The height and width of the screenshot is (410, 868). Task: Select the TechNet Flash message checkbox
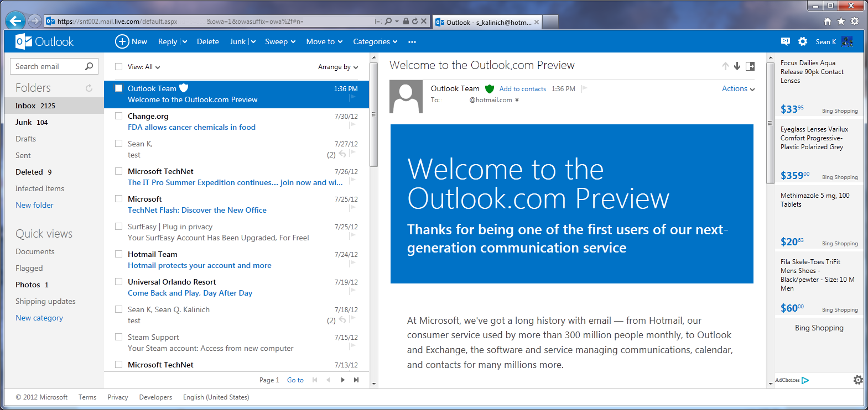pos(118,198)
